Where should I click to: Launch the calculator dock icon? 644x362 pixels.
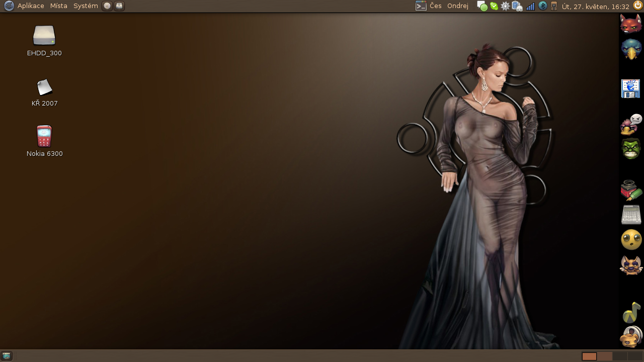pos(631,215)
